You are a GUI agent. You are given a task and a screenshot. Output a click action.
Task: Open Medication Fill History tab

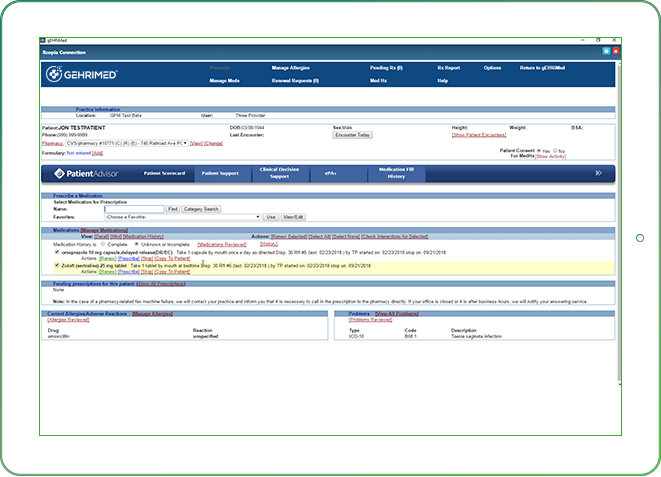click(396, 173)
